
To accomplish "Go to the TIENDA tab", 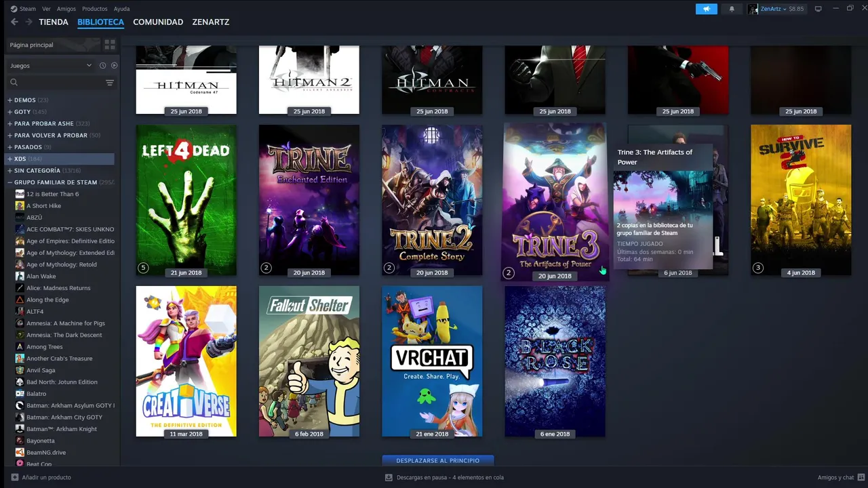I will (x=54, y=22).
